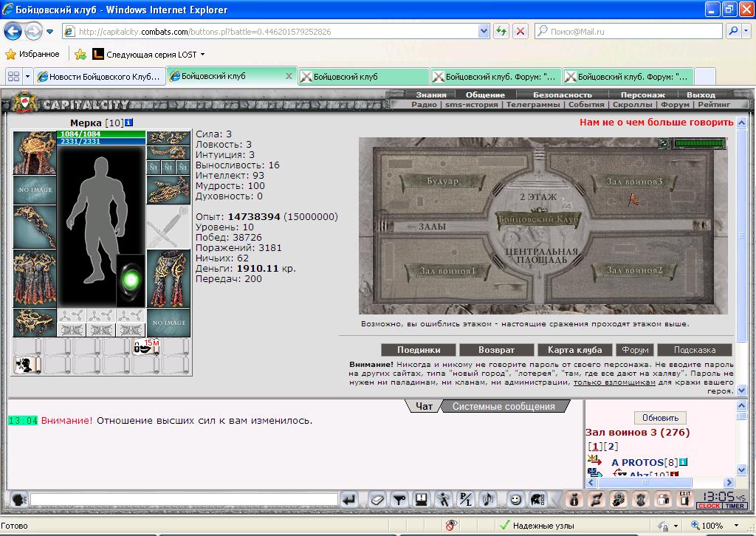This screenshot has width=756, height=536.
Task: Go to Зал воинов1 on map
Action: (x=447, y=271)
